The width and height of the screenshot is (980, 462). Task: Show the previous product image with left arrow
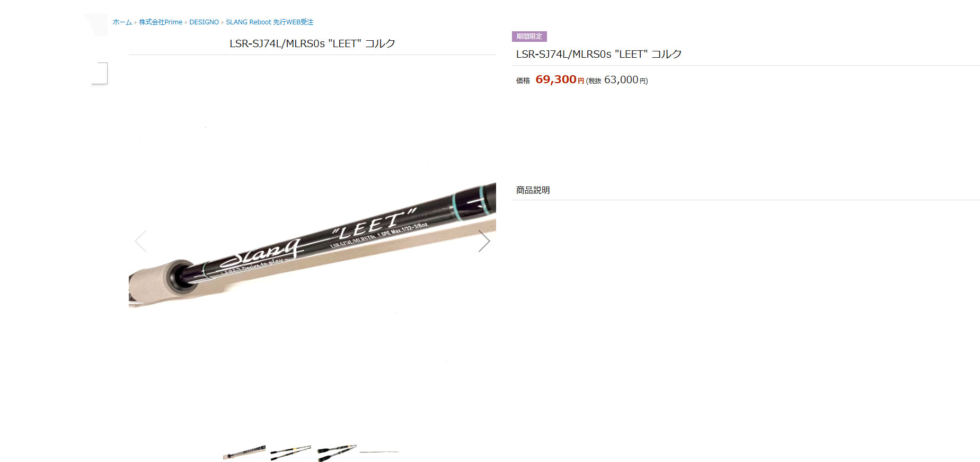click(x=140, y=241)
